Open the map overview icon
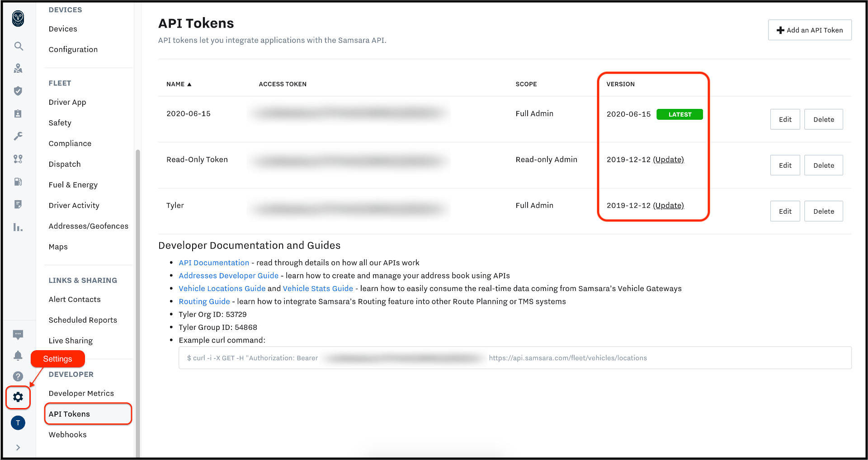The height and width of the screenshot is (460, 868). pyautogui.click(x=18, y=68)
